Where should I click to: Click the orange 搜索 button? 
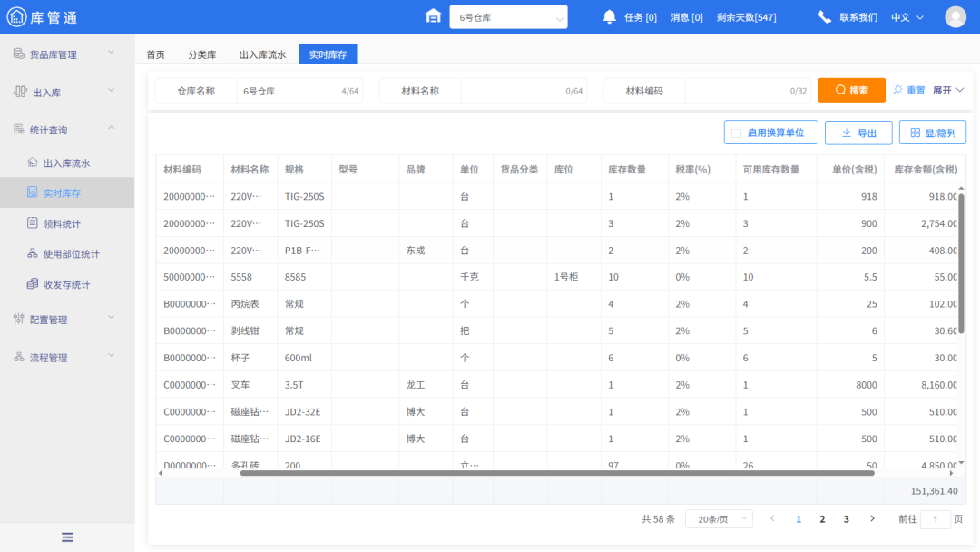(852, 90)
